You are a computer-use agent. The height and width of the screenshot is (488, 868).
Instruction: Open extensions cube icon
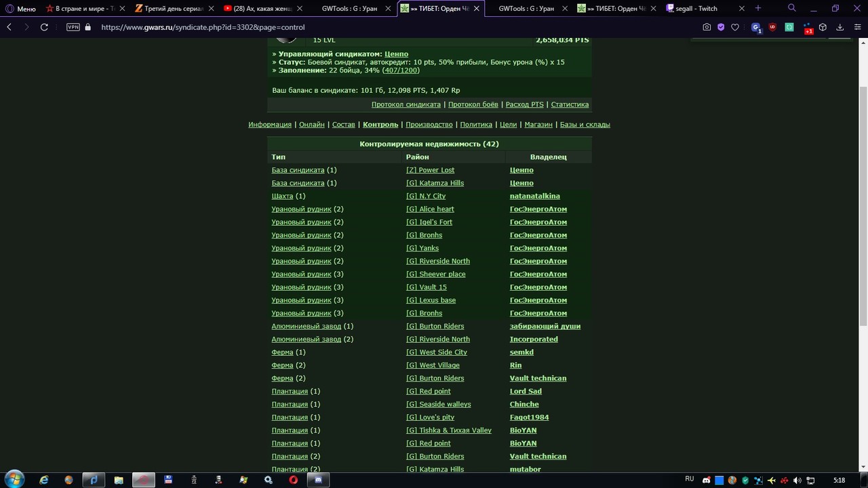(x=823, y=27)
